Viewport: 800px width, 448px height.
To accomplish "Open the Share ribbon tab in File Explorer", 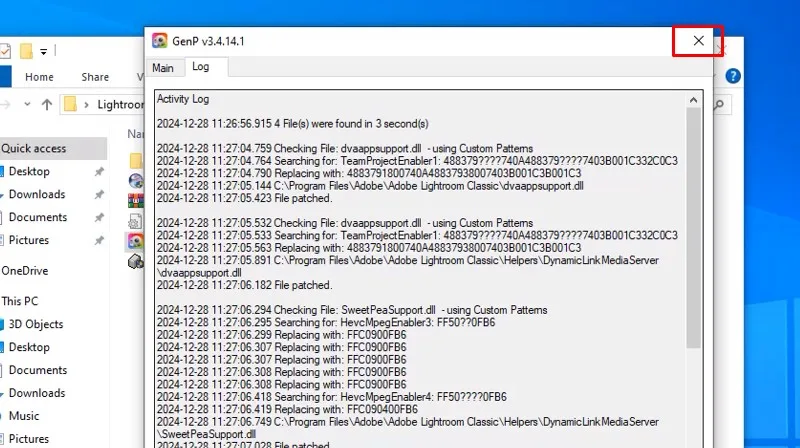I will point(95,77).
